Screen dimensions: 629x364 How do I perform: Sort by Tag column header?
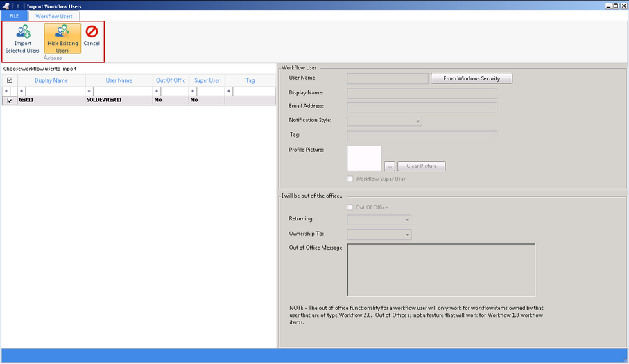(250, 80)
